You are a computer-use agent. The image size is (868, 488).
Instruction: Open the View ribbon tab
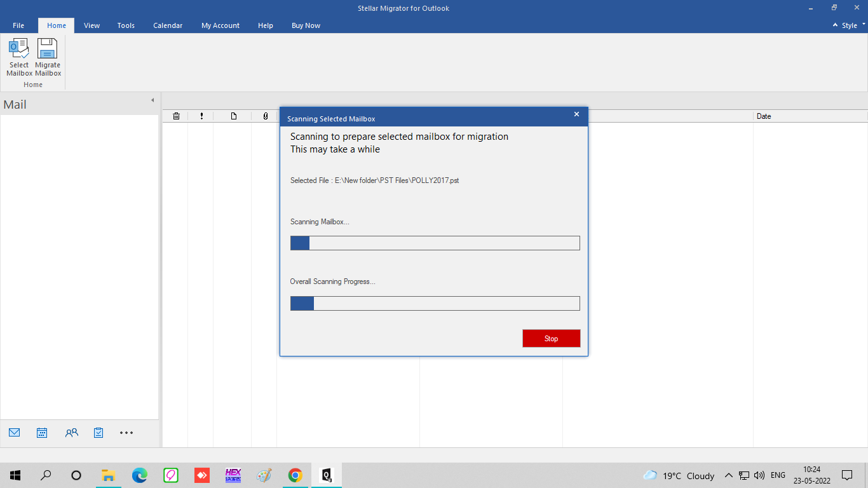click(92, 25)
